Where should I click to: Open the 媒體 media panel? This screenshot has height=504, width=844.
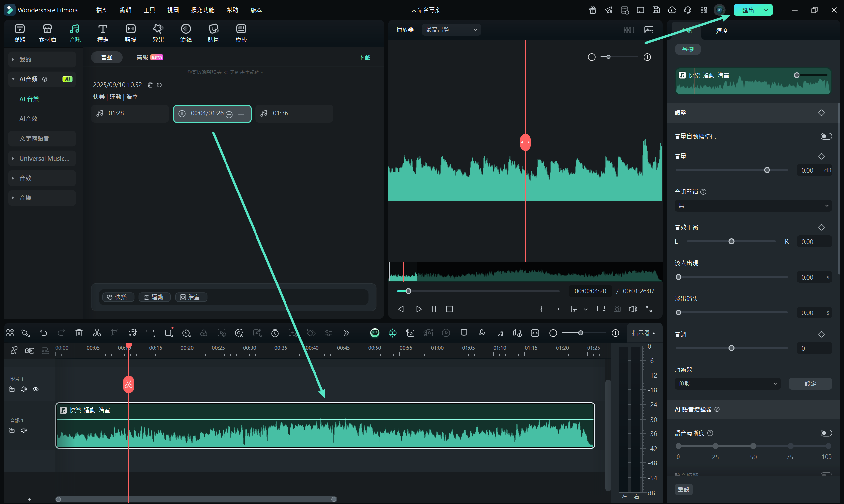pos(20,33)
